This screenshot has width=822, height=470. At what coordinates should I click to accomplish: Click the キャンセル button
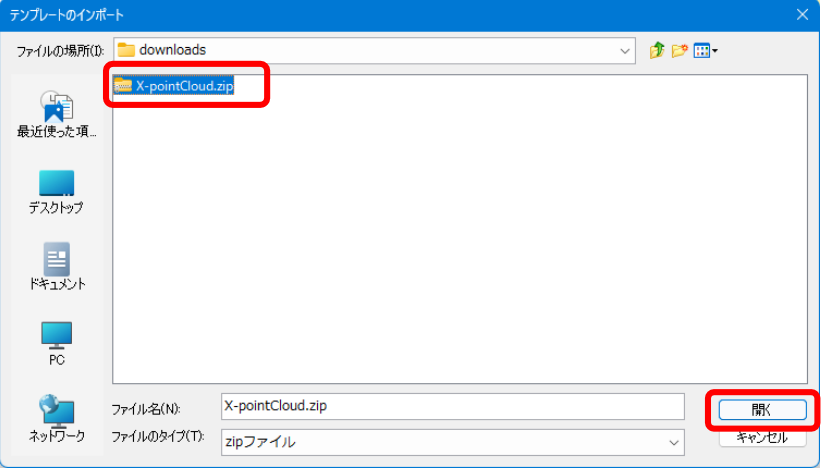pos(762,438)
